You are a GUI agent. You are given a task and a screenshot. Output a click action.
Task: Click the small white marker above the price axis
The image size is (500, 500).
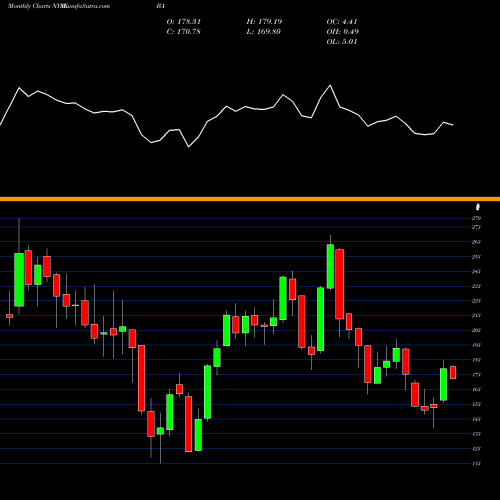[x=478, y=207]
